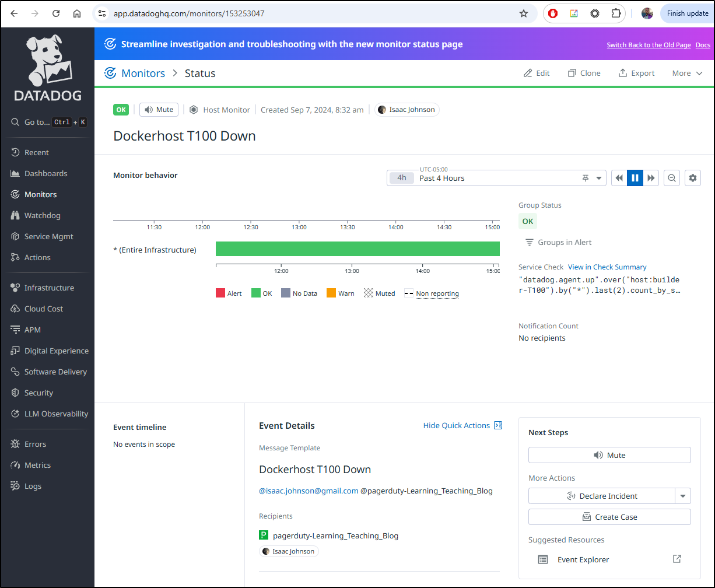The height and width of the screenshot is (588, 715).
Task: Click Declare Incident button
Action: 602,496
